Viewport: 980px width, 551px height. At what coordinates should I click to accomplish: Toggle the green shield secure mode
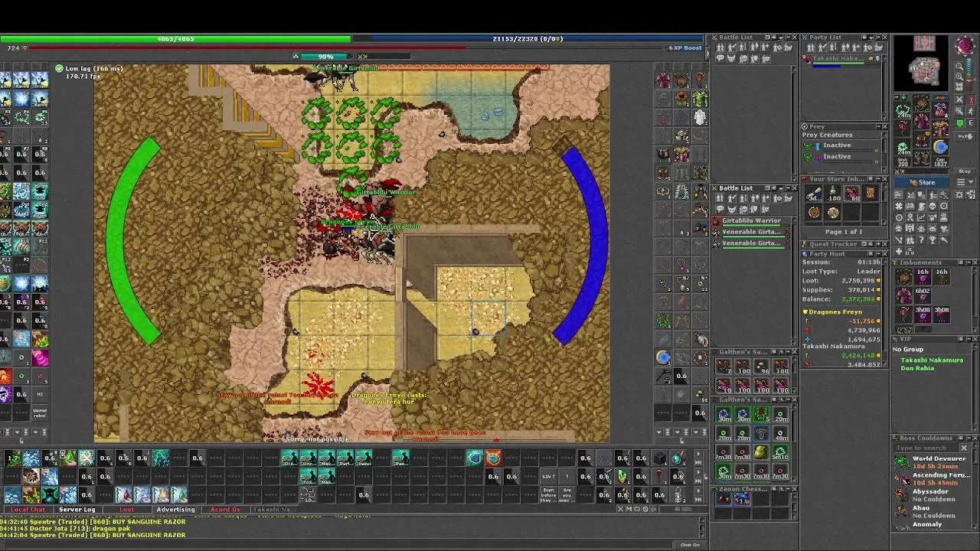(x=960, y=123)
